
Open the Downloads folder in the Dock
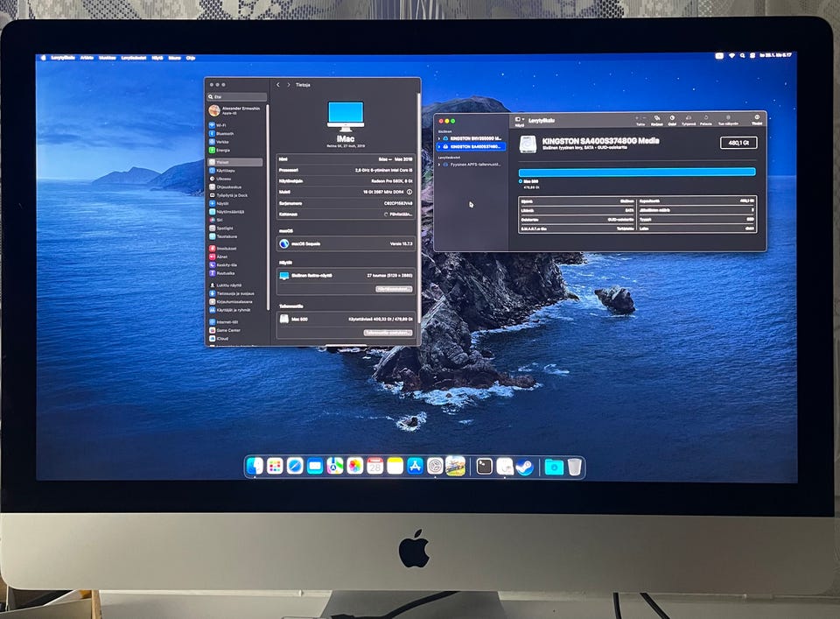554,467
